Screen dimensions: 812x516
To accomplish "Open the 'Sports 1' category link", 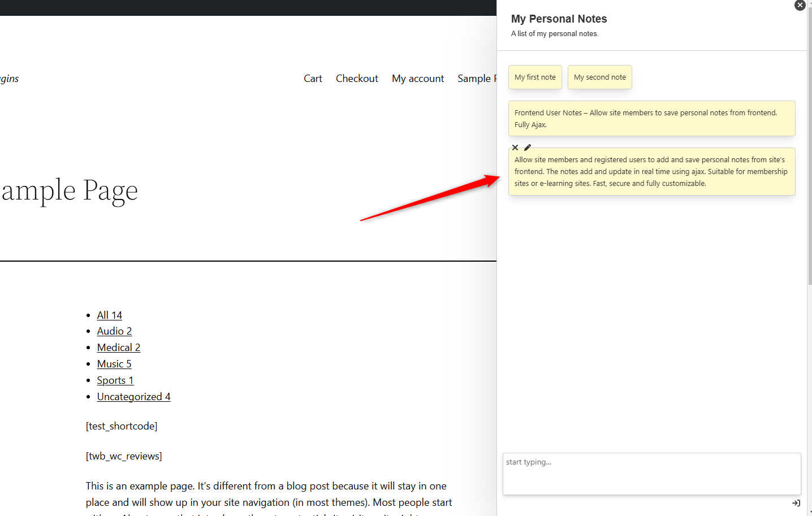I will coord(115,380).
